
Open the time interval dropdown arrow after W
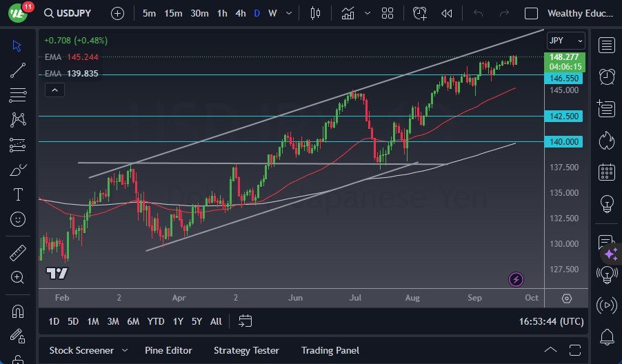click(290, 13)
